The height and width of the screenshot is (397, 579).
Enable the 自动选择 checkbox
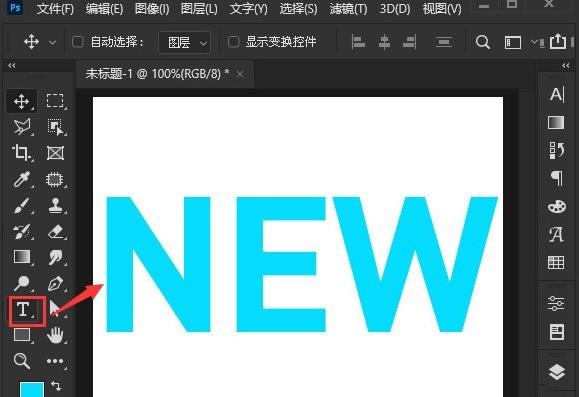pyautogui.click(x=77, y=42)
